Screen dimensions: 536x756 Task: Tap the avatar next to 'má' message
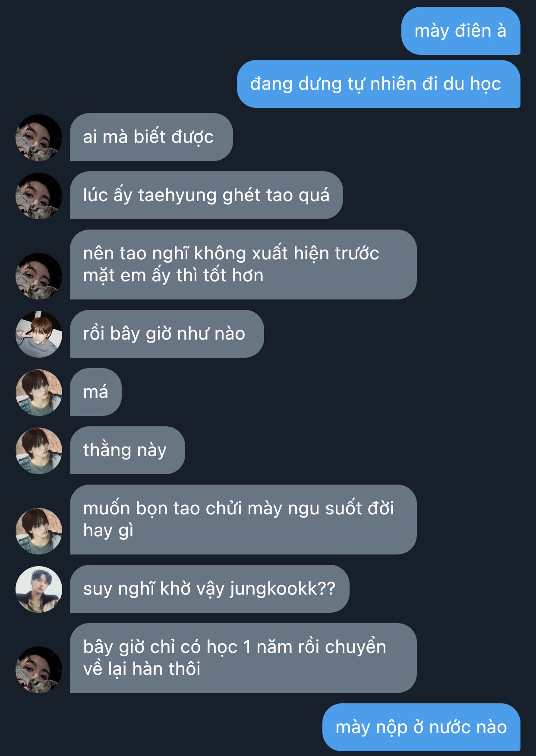(x=39, y=393)
